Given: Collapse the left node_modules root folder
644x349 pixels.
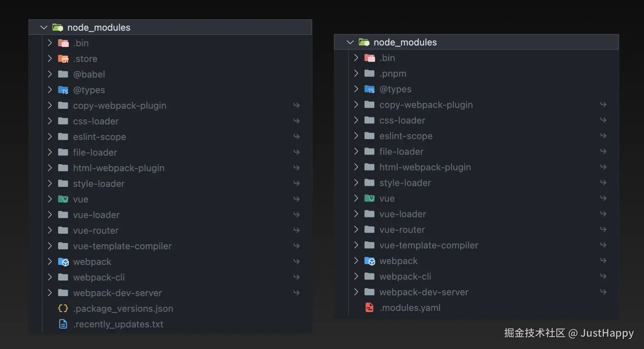Looking at the screenshot, I should pos(44,28).
